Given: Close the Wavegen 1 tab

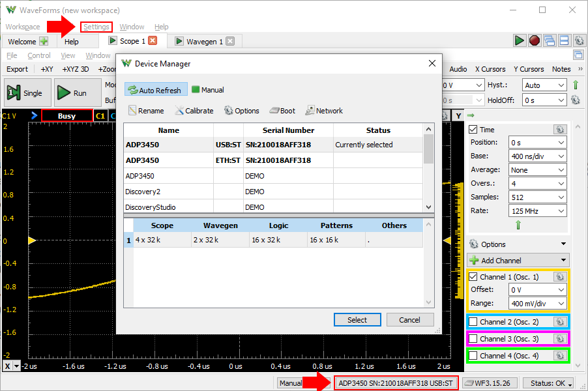Looking at the screenshot, I should click(230, 41).
